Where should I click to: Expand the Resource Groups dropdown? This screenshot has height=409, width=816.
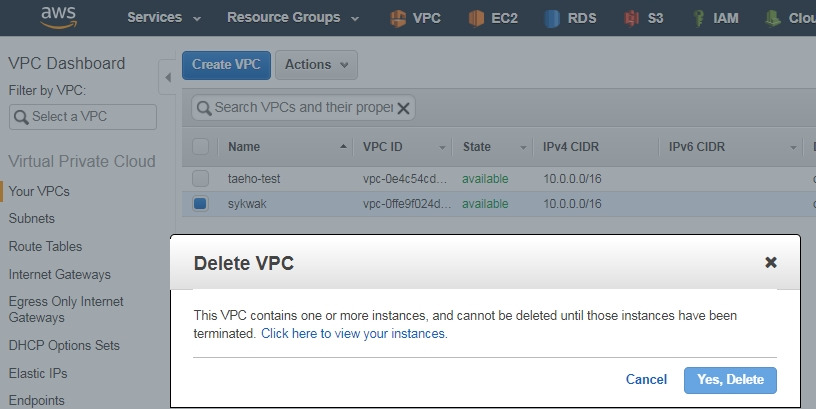[293, 18]
